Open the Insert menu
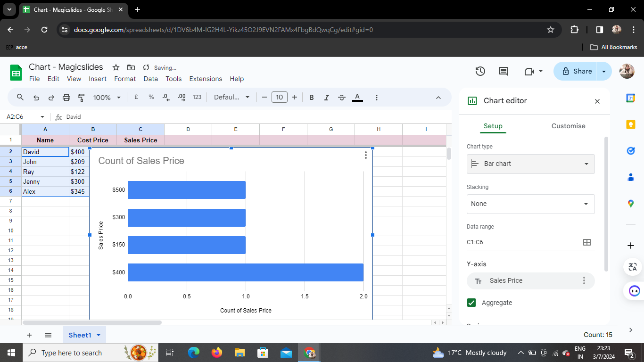Viewport: 644px width, 362px height. [98, 79]
